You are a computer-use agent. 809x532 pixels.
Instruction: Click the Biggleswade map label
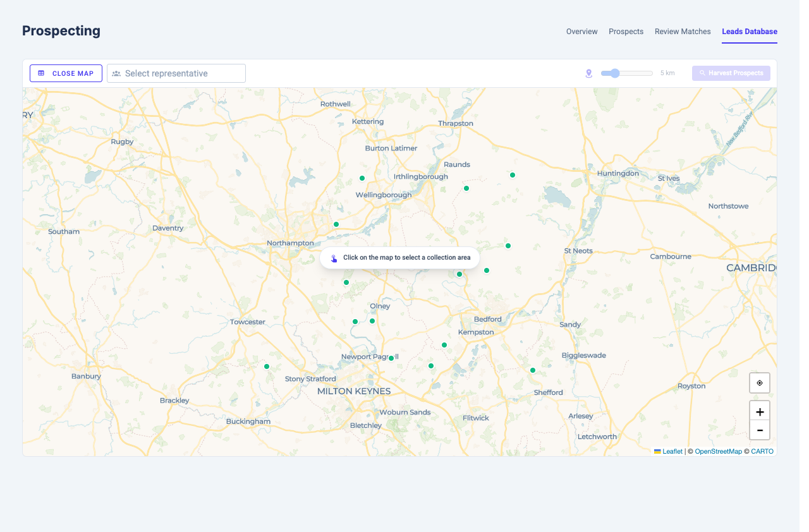tap(584, 355)
